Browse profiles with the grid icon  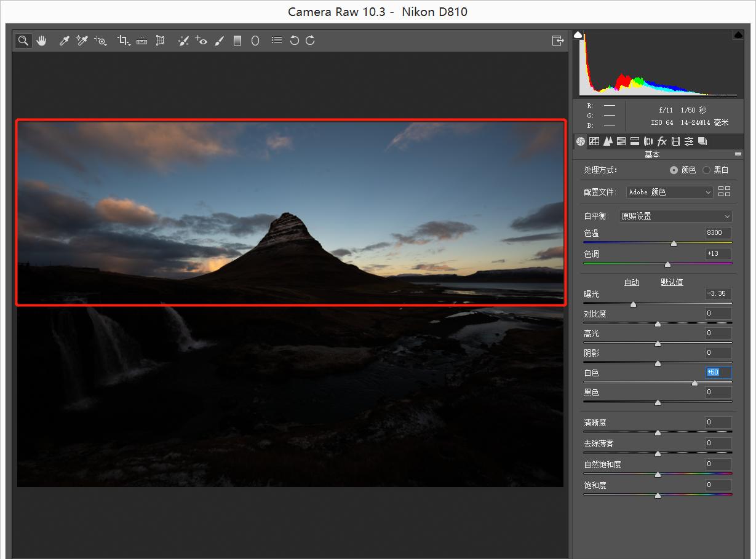724,192
